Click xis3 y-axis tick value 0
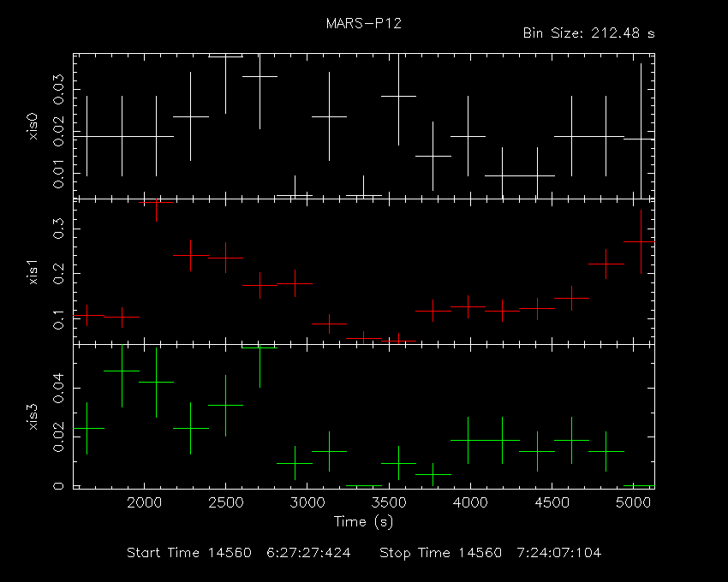Screen dimensions: 728x582 (58, 486)
